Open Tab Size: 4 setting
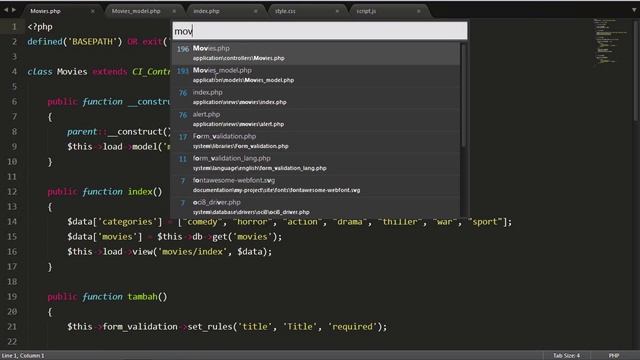 (x=566, y=356)
